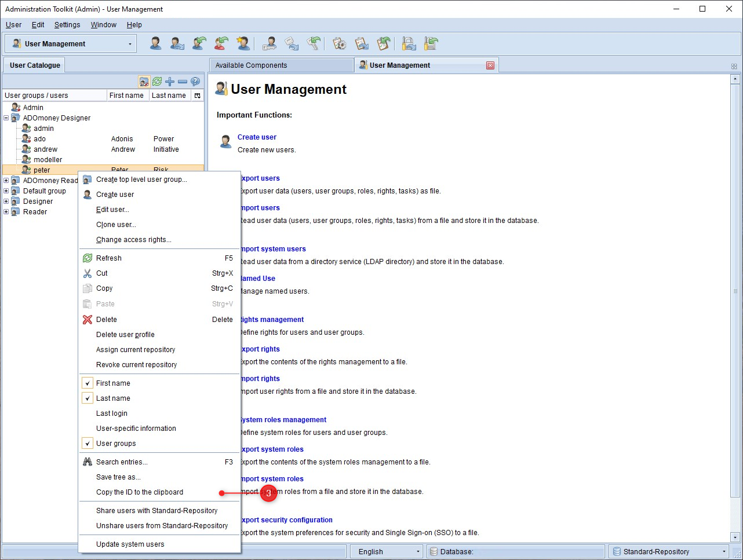Open the English language dropdown
The height and width of the screenshot is (560, 743).
386,551
